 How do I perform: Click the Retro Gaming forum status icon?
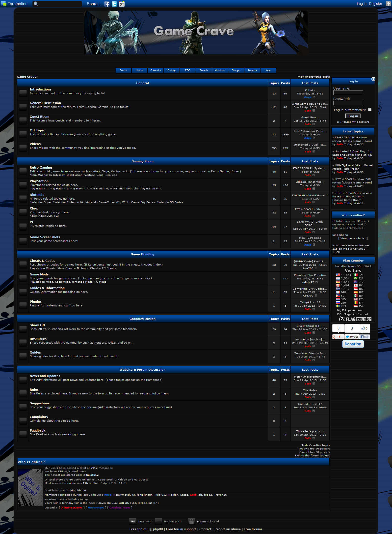click(x=23, y=171)
